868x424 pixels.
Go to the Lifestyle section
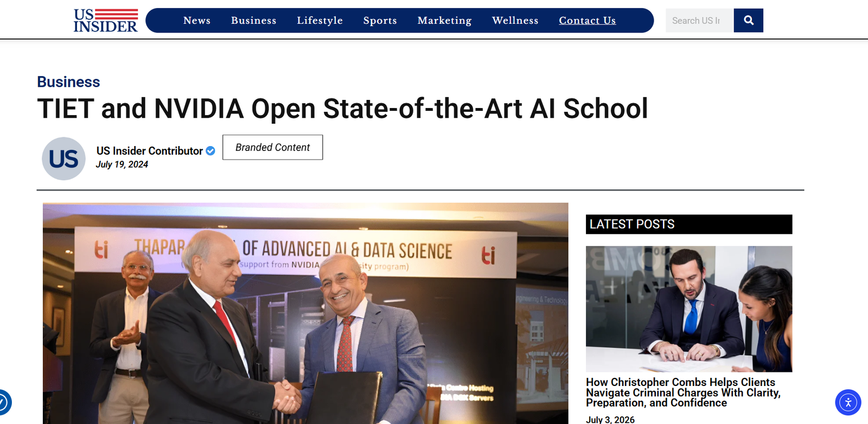(x=320, y=21)
